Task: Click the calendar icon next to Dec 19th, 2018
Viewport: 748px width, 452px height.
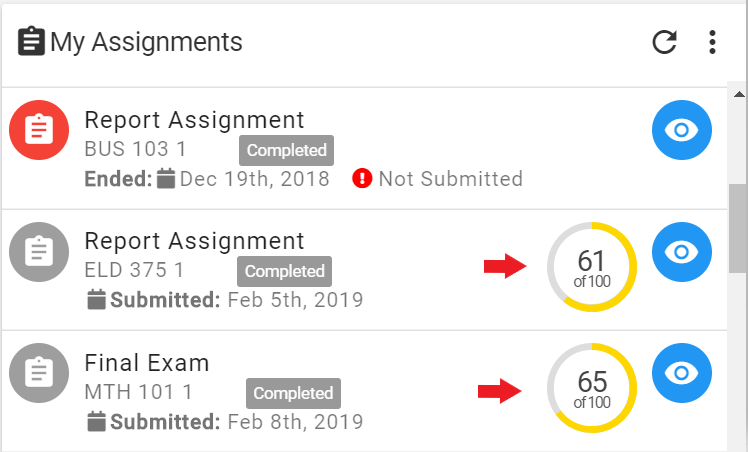Action: tap(166, 178)
